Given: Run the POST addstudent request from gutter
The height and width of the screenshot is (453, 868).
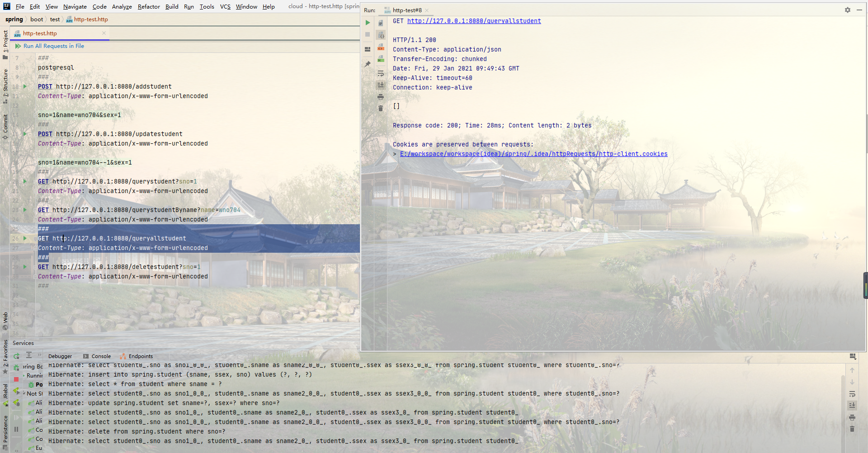Looking at the screenshot, I should [25, 86].
